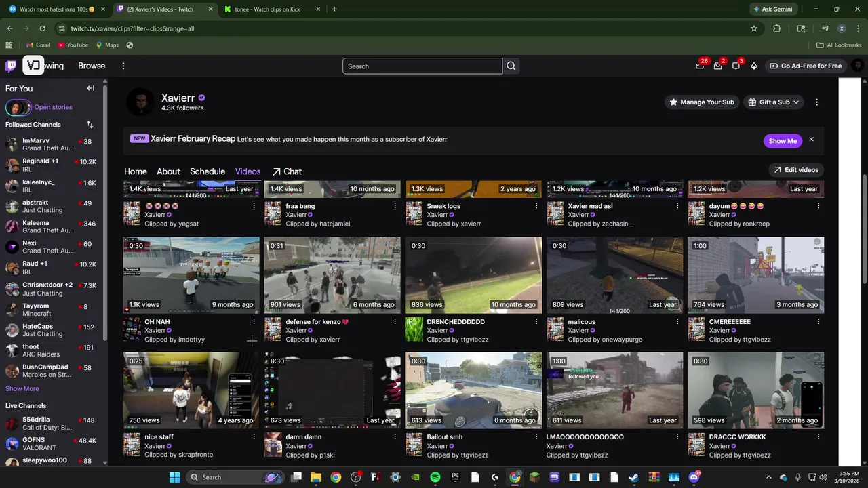Image resolution: width=868 pixels, height=488 pixels.
Task: Switch to the 'Watch most hated inna 100s' browser tab
Action: [57, 9]
